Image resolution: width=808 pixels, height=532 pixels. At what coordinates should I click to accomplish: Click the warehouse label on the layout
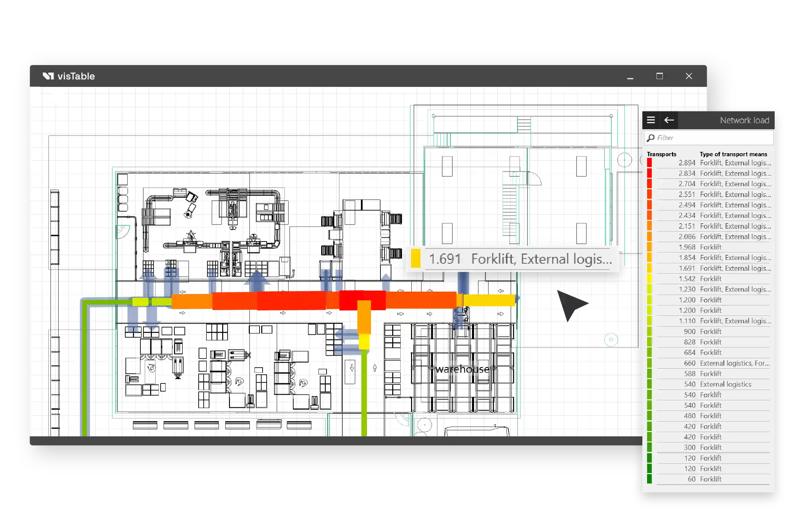(462, 369)
